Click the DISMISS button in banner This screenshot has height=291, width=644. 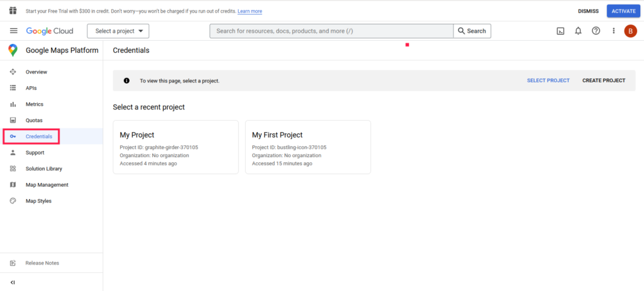[x=588, y=11]
